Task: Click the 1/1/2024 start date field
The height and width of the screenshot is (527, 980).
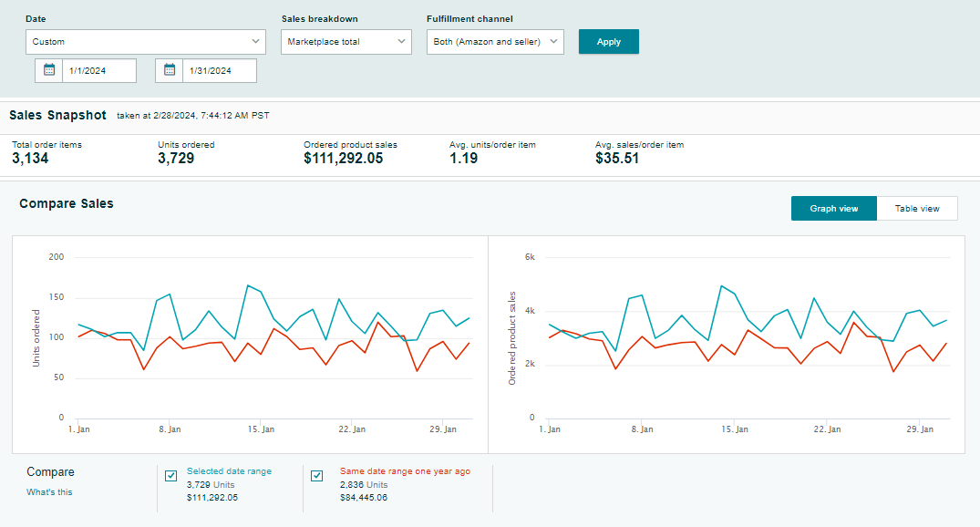Action: pyautogui.click(x=98, y=71)
